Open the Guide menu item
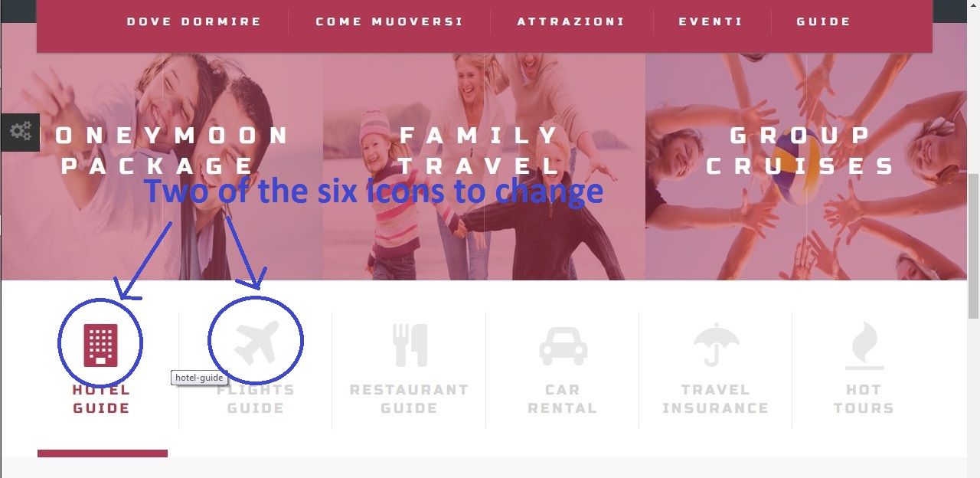This screenshot has height=478, width=980. tap(824, 21)
